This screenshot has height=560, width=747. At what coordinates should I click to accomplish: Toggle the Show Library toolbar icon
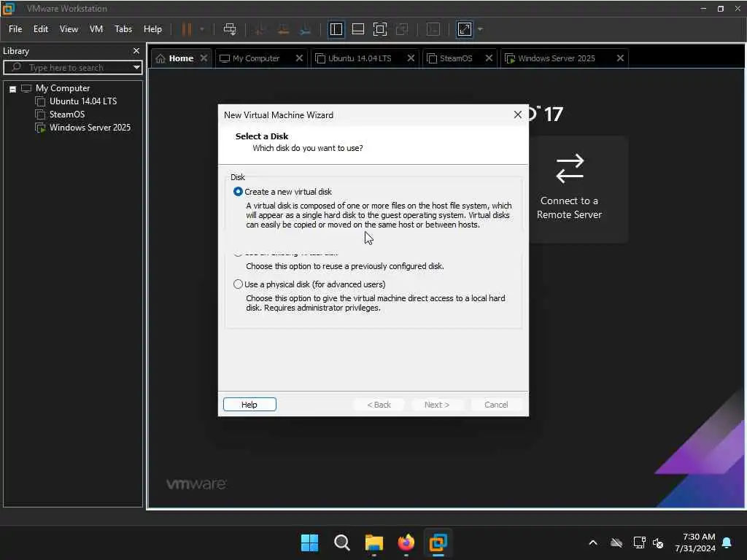(336, 29)
